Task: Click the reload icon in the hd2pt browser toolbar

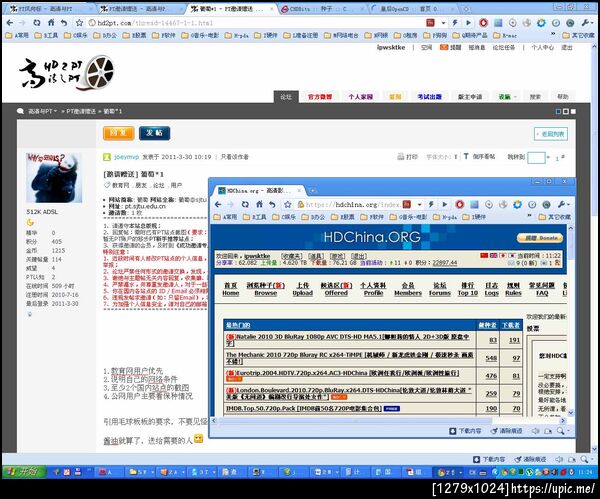Action: [x=37, y=23]
